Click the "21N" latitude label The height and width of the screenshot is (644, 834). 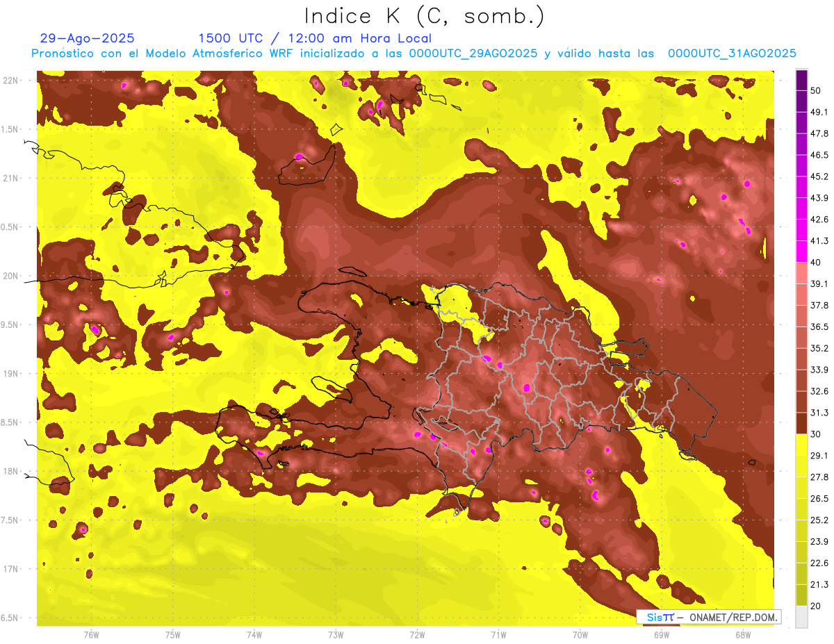click(x=12, y=178)
